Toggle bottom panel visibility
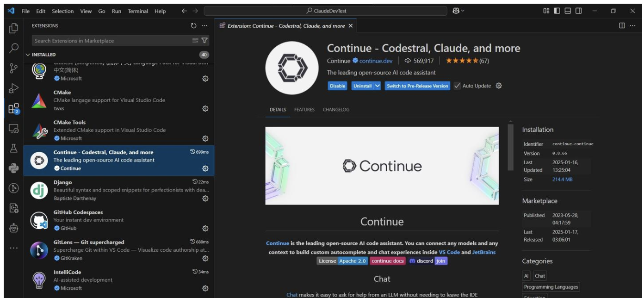644x298 pixels. (568, 11)
